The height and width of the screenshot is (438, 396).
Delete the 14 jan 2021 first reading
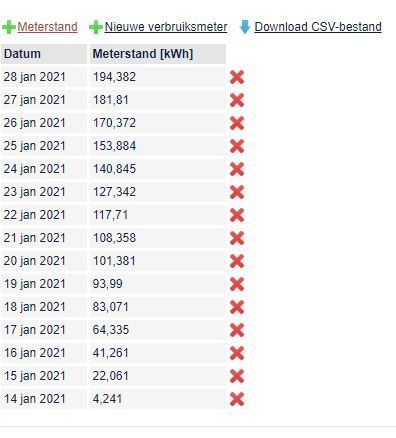[237, 399]
